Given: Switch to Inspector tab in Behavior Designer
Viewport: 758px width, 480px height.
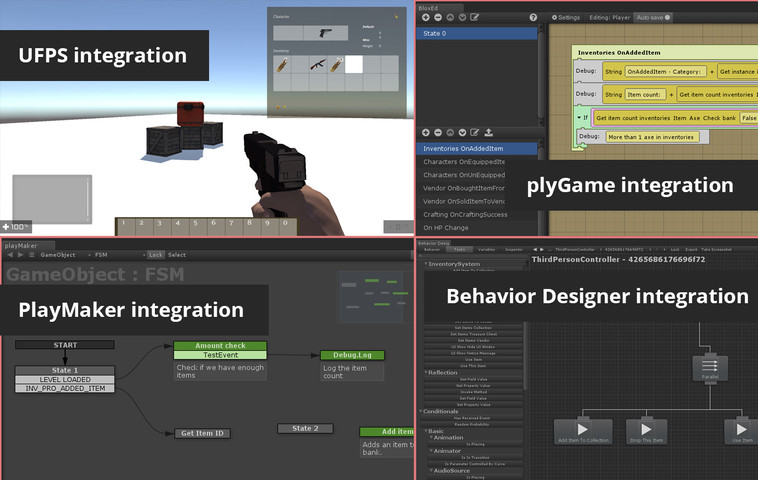Looking at the screenshot, I should (x=514, y=250).
